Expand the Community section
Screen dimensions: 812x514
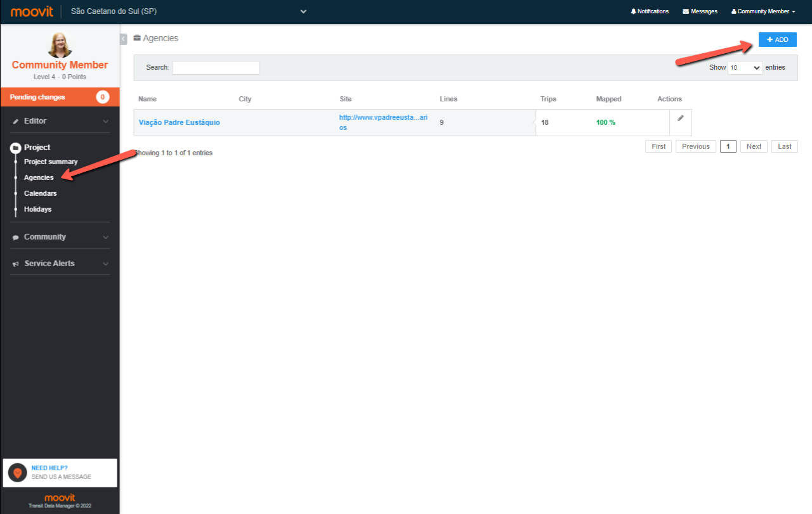(60, 236)
